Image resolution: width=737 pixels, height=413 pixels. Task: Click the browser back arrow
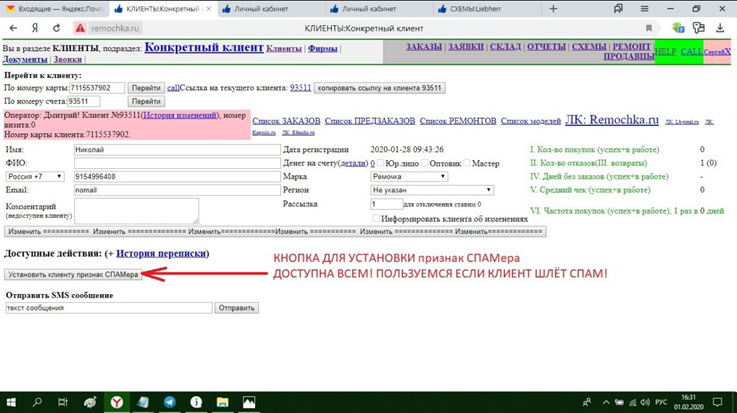pos(13,28)
